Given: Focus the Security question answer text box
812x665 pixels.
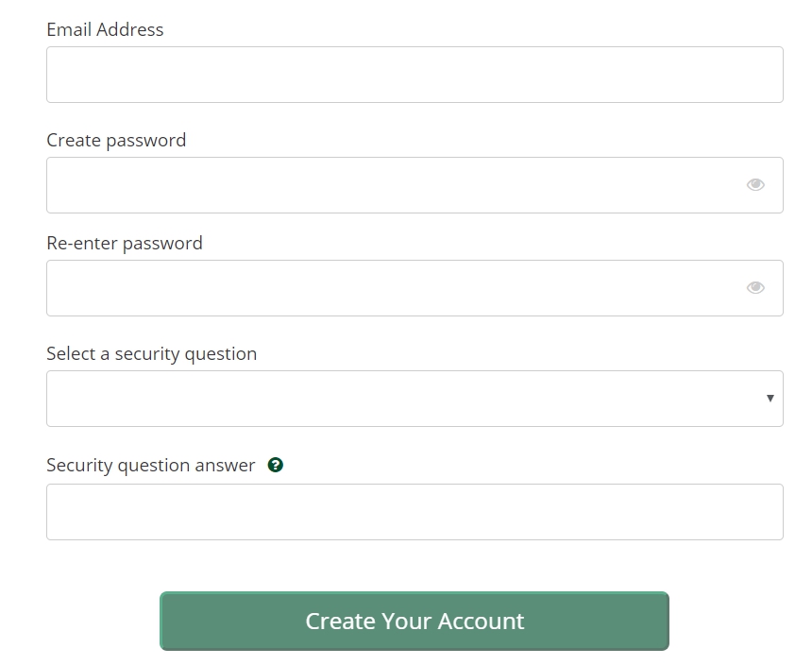Looking at the screenshot, I should [x=414, y=512].
